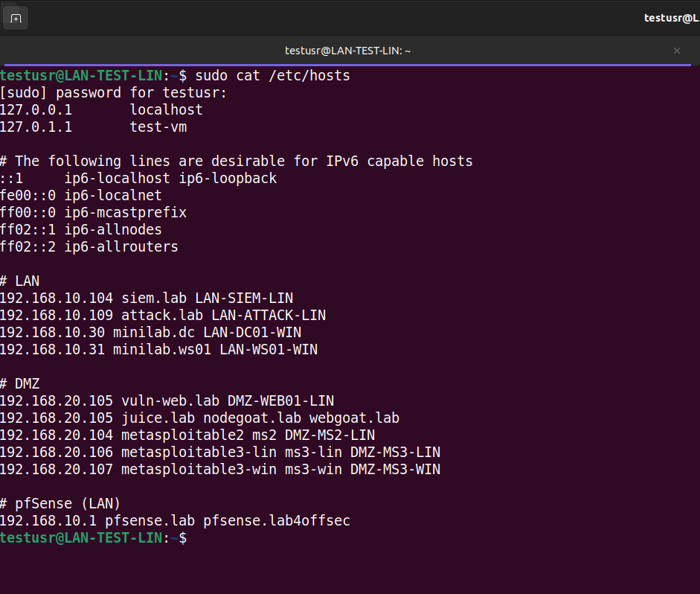This screenshot has width=700, height=594.
Task: Click the '[sudo] password for testusr:' line
Action: coord(113,93)
